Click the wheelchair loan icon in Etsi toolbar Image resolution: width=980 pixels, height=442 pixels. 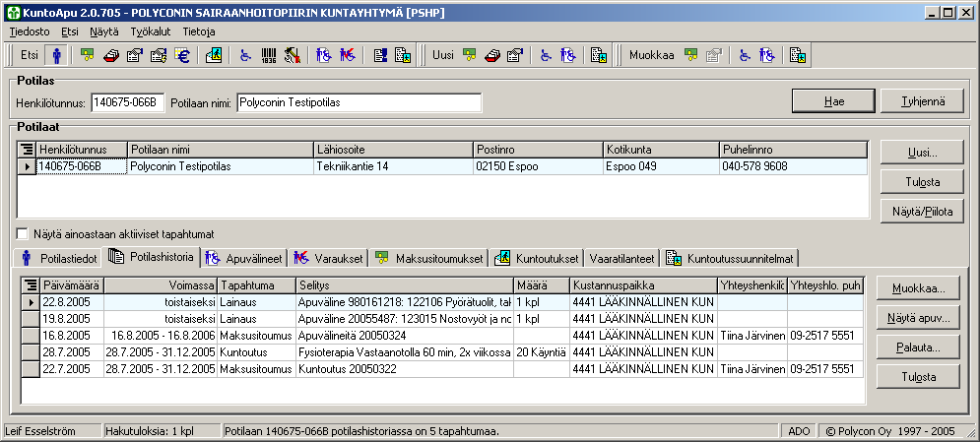coord(324,55)
